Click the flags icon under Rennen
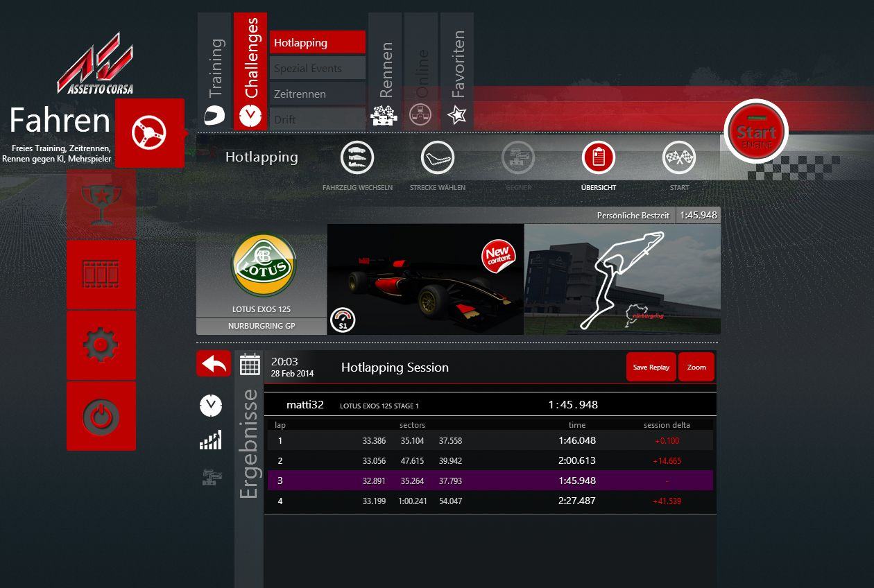 (x=385, y=115)
